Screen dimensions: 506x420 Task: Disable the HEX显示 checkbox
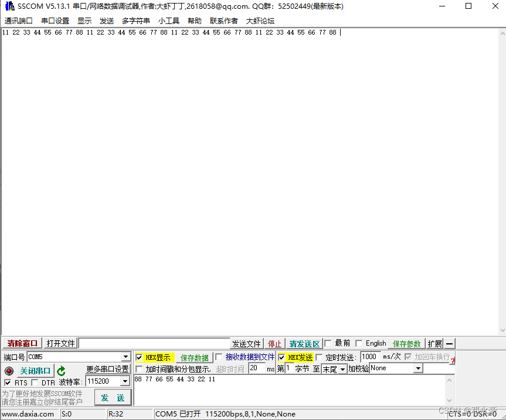[x=139, y=357]
